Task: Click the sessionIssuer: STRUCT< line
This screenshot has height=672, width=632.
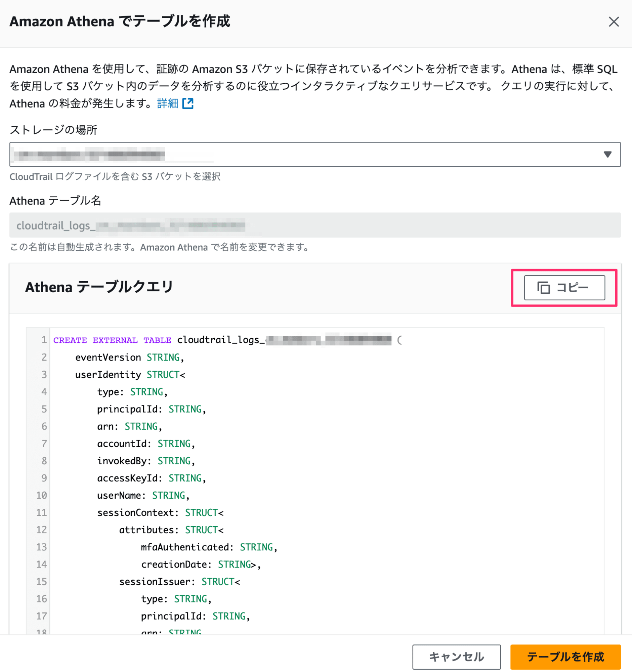Action: tap(179, 581)
